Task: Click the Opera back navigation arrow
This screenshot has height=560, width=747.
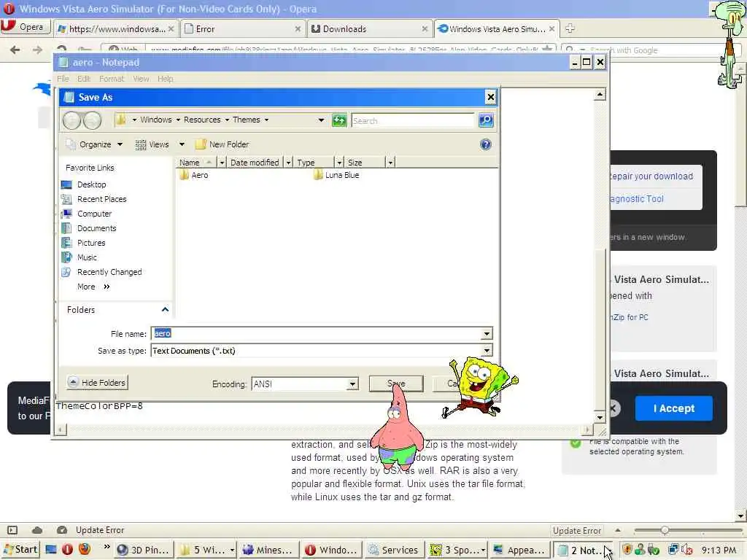Action: click(15, 50)
